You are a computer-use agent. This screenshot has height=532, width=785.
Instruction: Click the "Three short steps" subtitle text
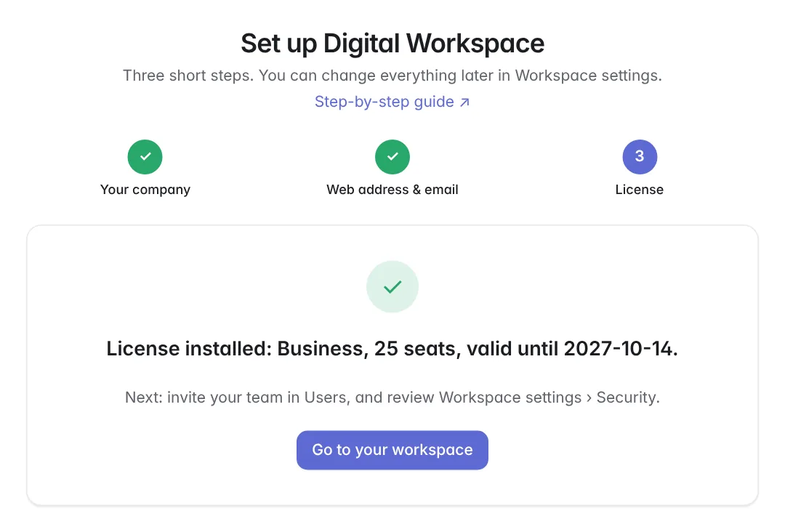tap(392, 76)
